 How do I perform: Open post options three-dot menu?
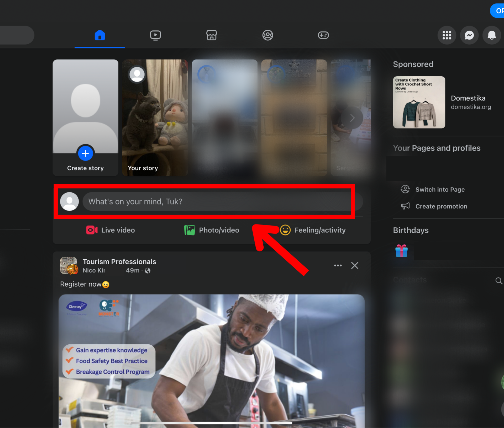coord(338,265)
